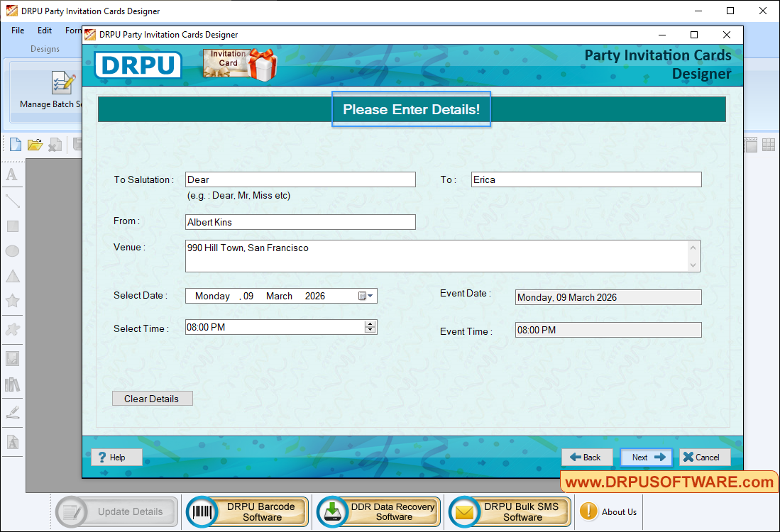Select the Ellipse shape tool
780x532 pixels.
click(12, 250)
